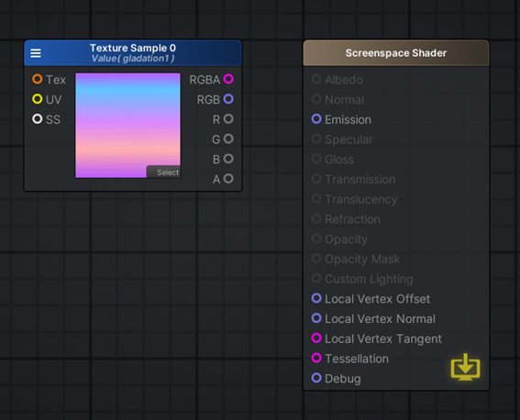The width and height of the screenshot is (520, 420).
Task: Click the Tessellation input port
Action: click(x=316, y=358)
